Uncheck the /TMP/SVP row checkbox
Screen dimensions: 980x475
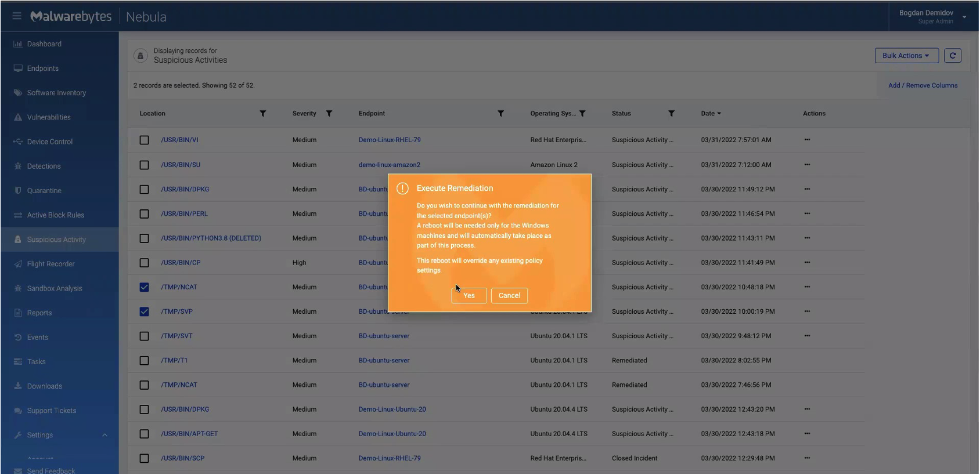coord(144,311)
